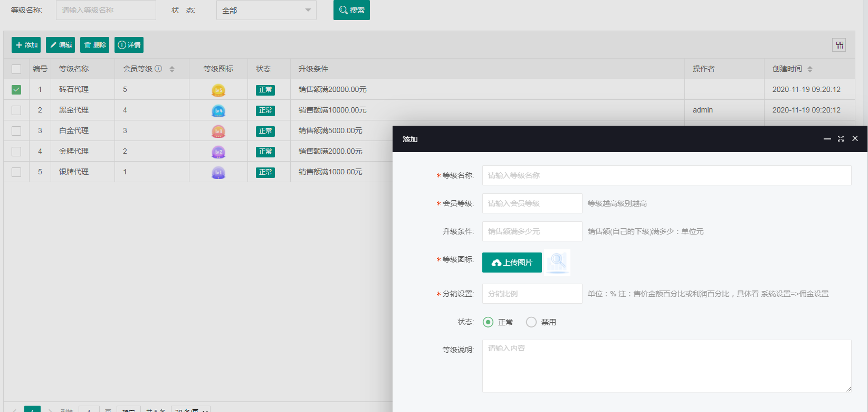
Task: Click the 请输入会员等级 input field
Action: 532,203
